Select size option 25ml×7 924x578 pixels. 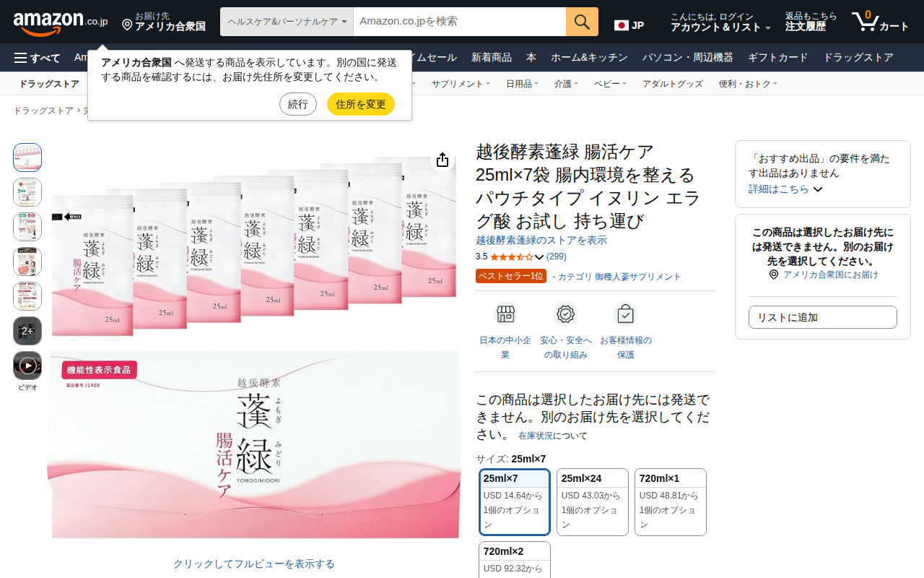[515, 502]
